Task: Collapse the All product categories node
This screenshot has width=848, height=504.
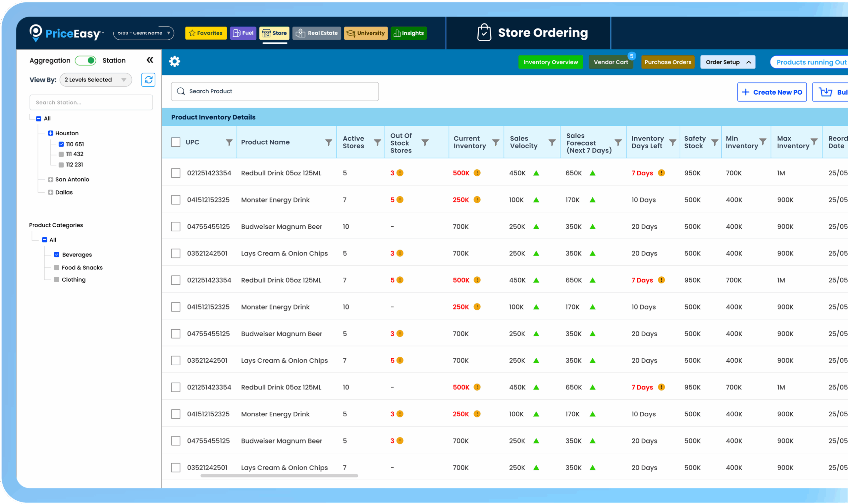Action: point(44,240)
